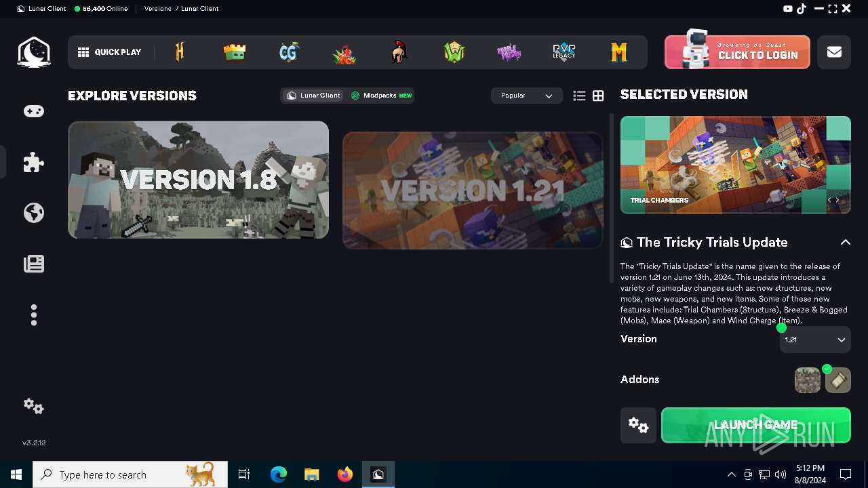868x488 pixels.
Task: Click the green W shield server icon
Action: pos(454,52)
